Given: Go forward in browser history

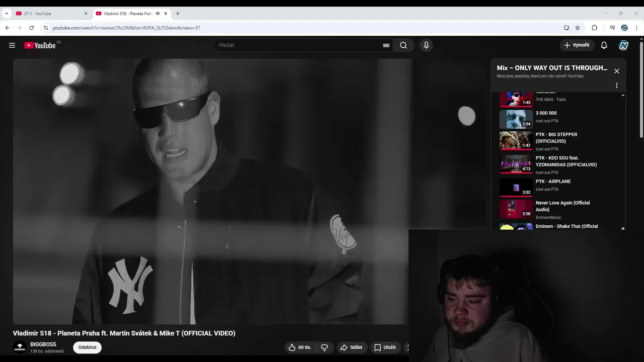Looking at the screenshot, I should pyautogui.click(x=20, y=28).
